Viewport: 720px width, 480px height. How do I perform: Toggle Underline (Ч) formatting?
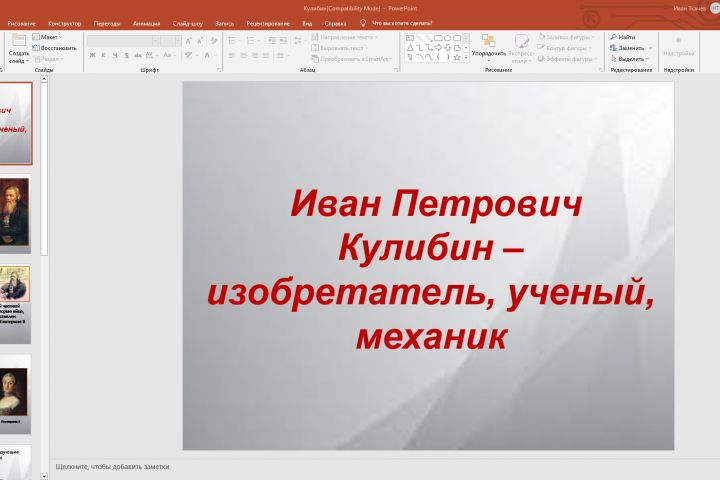pos(115,55)
